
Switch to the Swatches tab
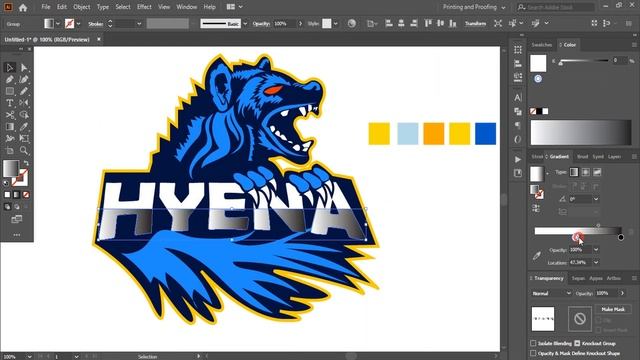[542, 45]
